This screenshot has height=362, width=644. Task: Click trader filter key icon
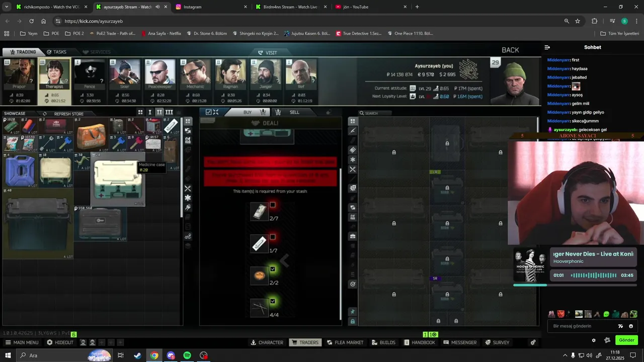coord(188,208)
